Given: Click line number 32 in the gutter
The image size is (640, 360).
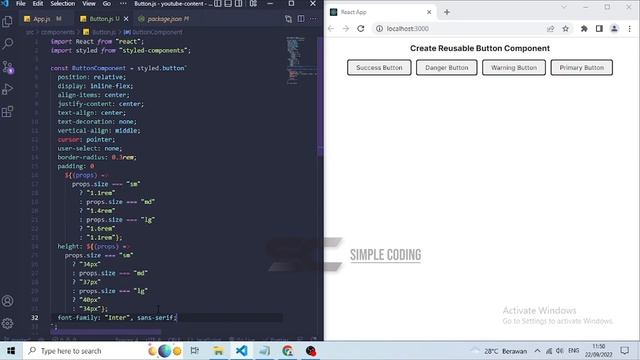Looking at the screenshot, I should [35, 318].
